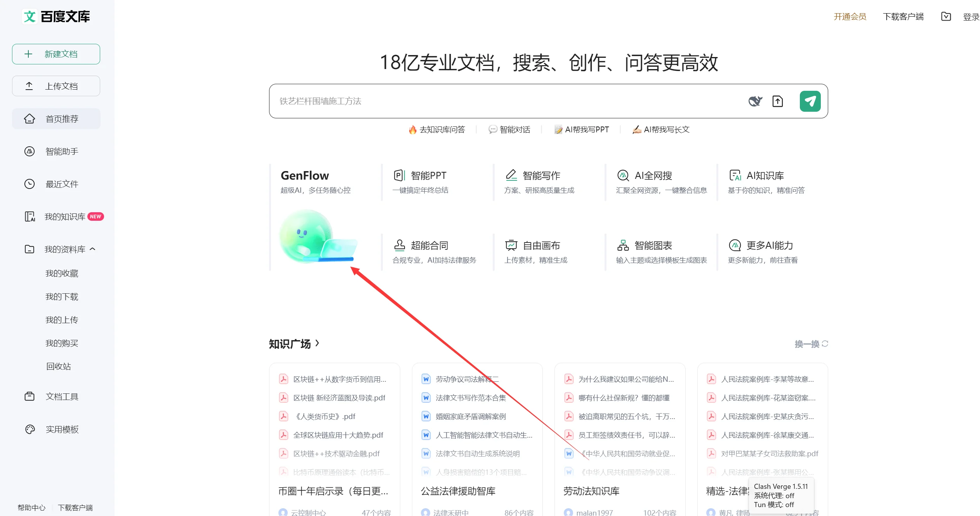980x516 pixels.
Task: Click the 新建文档 button
Action: [56, 54]
